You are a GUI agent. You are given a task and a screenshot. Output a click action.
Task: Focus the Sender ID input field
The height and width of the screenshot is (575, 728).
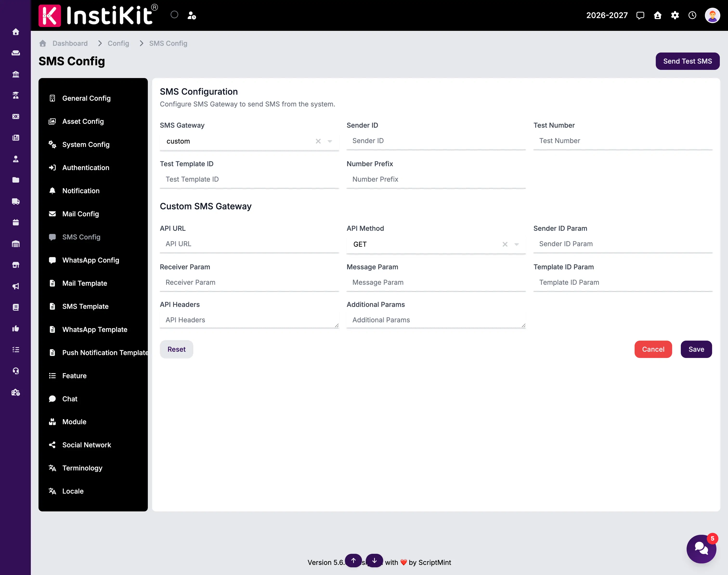click(436, 141)
